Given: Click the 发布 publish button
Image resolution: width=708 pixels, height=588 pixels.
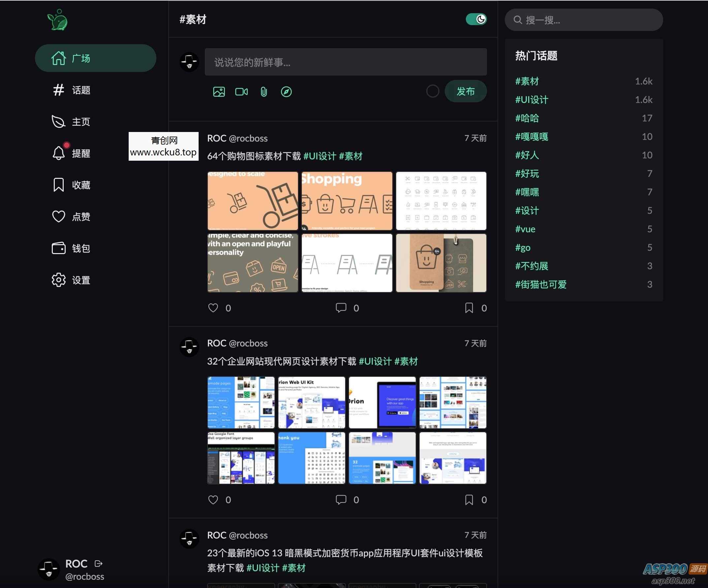Looking at the screenshot, I should point(466,91).
